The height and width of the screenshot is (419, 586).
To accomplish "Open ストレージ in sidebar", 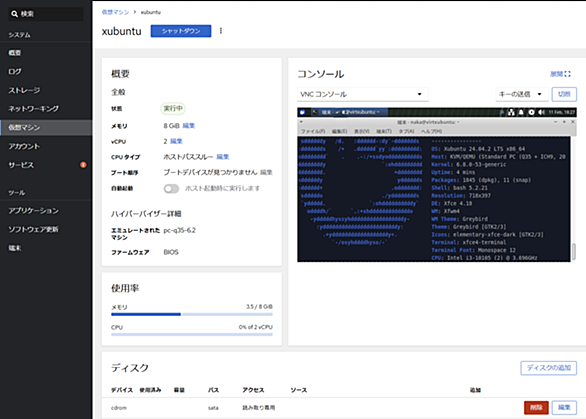I will point(46,90).
